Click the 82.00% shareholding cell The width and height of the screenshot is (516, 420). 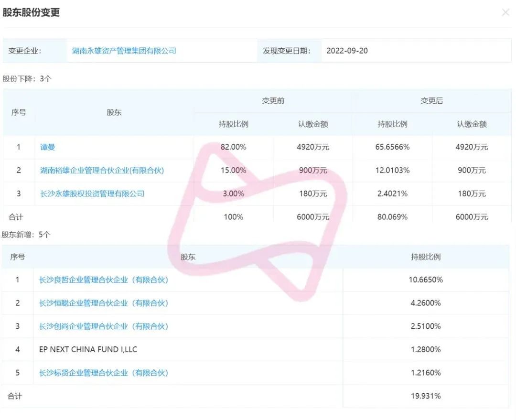coord(233,147)
